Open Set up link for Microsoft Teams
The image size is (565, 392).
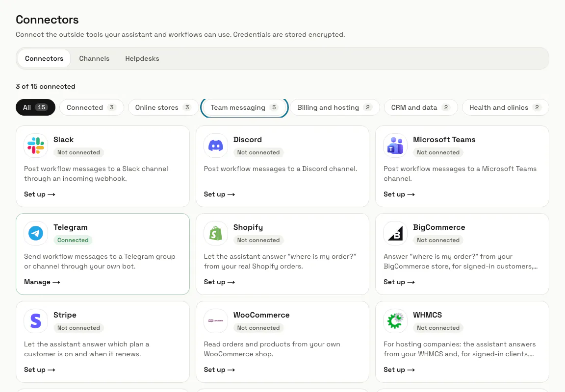tap(399, 194)
